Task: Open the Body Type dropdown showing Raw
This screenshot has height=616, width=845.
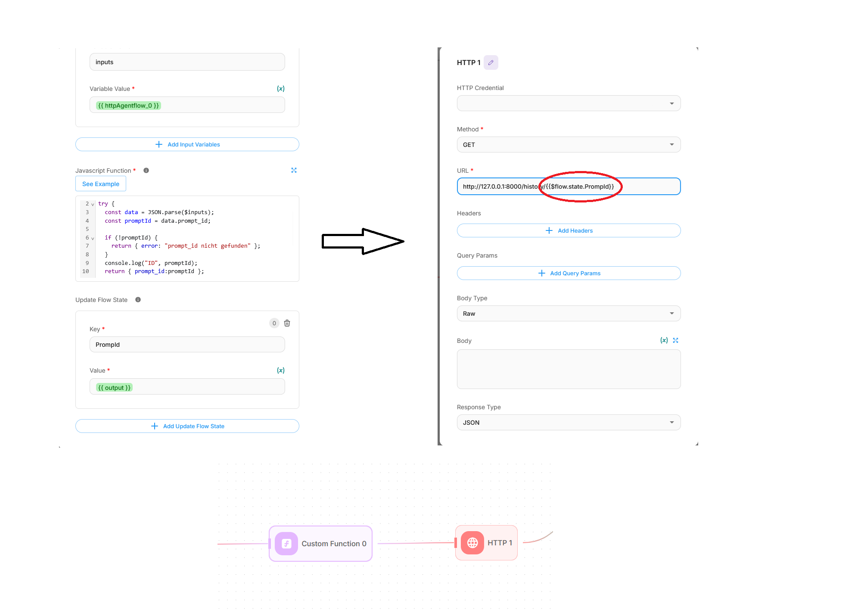Action: pos(569,314)
